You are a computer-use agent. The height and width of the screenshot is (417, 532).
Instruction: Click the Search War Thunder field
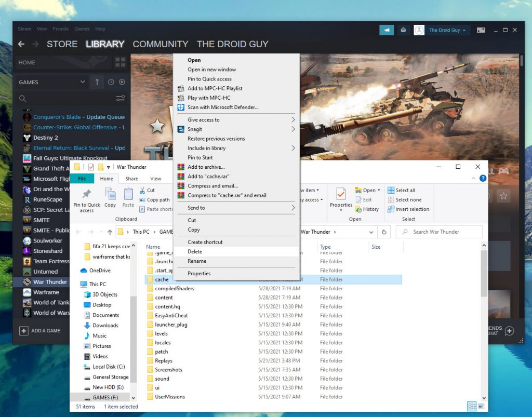[439, 232]
